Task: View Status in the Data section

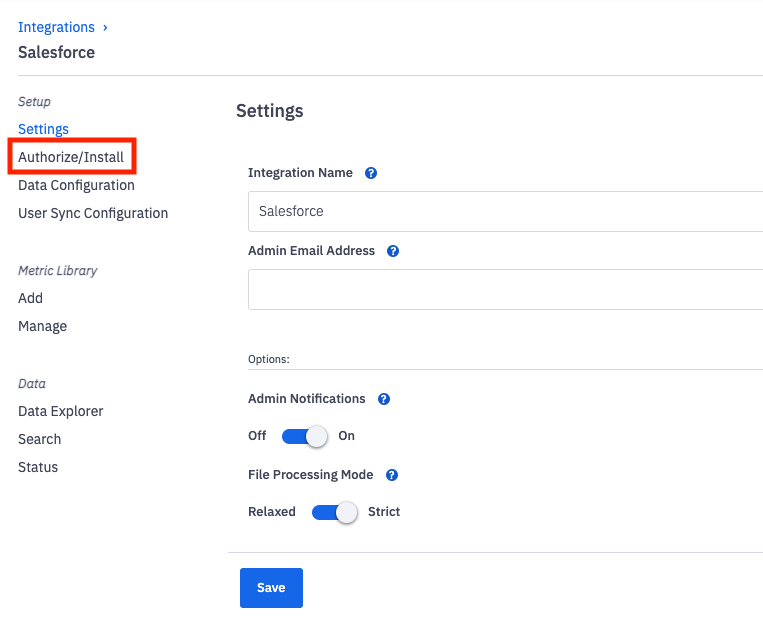Action: tap(38, 467)
